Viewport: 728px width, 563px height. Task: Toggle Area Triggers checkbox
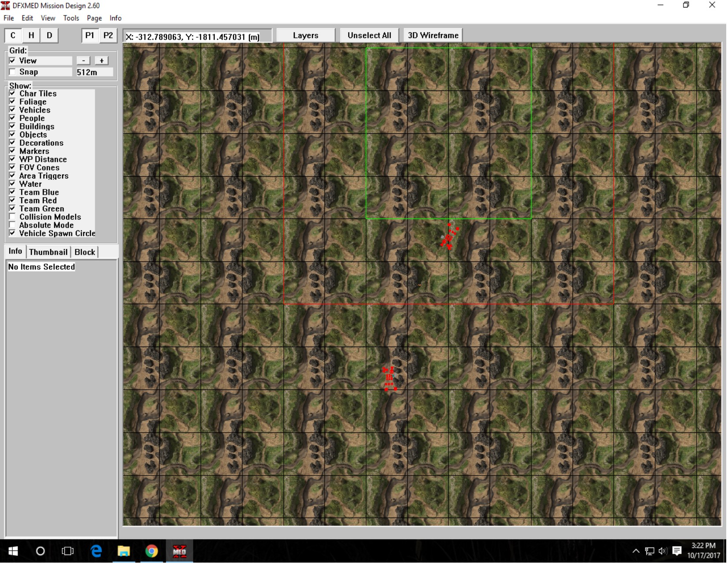tap(12, 176)
